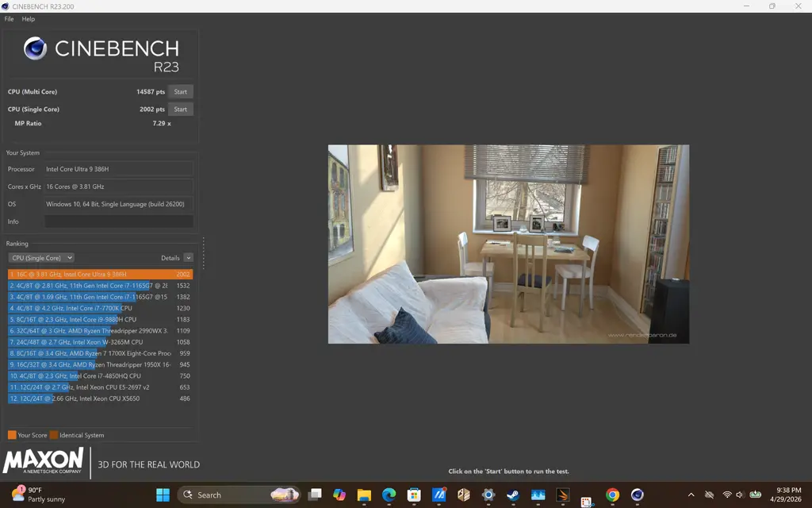Select ranking row 7 Intel Xeon W-3265M
The width and height of the screenshot is (812, 508).
100,342
